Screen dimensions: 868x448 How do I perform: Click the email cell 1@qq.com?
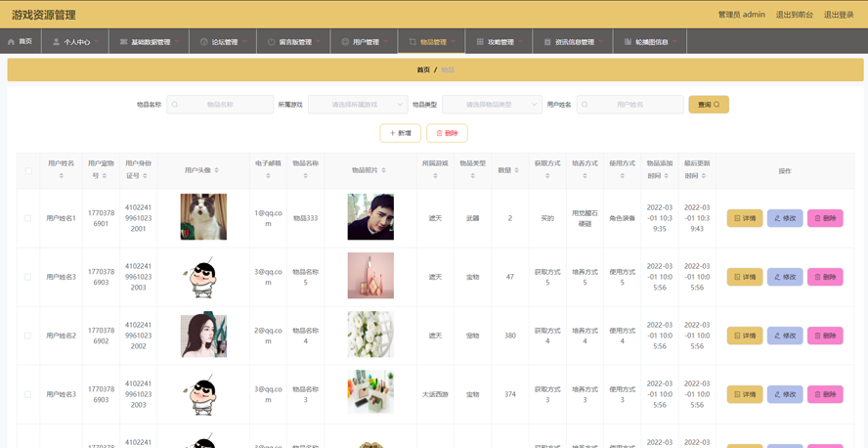268,218
